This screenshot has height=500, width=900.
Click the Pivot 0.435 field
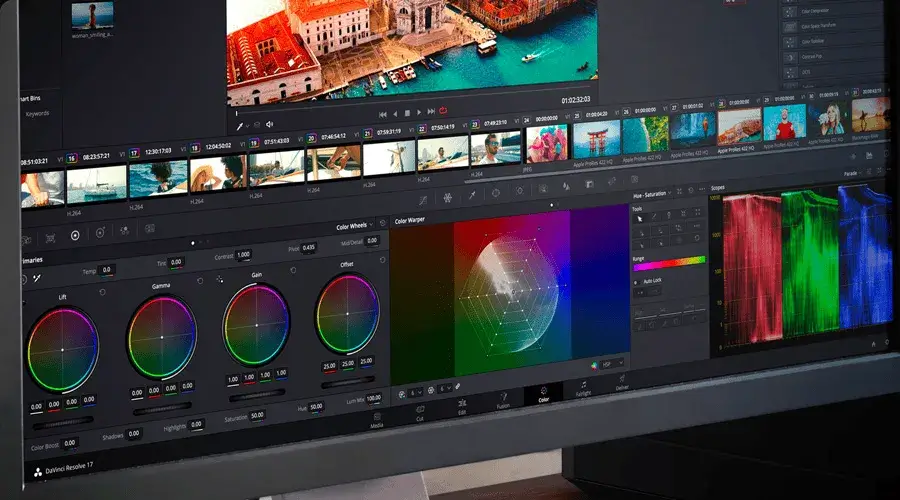point(309,247)
